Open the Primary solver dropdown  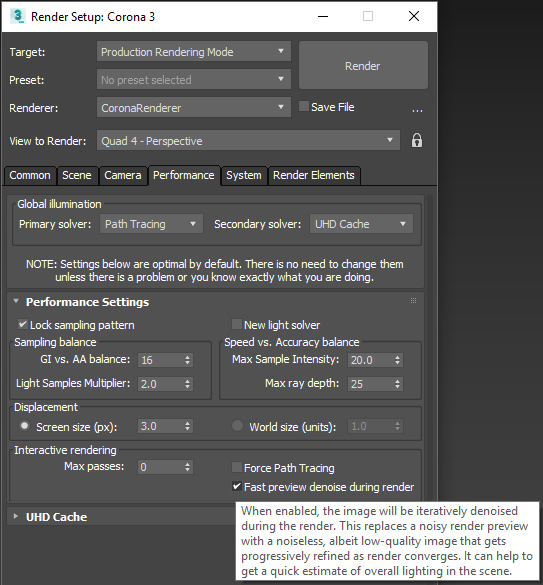[151, 224]
